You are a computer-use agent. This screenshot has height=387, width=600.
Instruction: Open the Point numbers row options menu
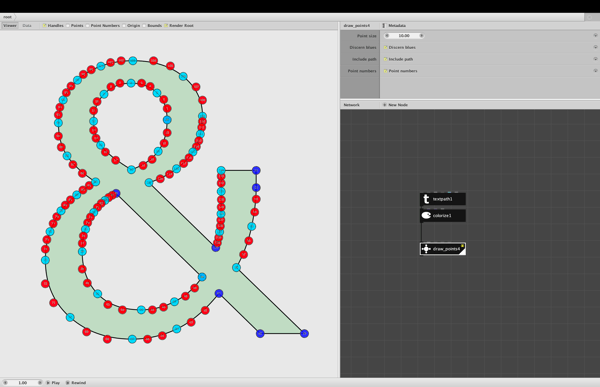click(x=595, y=71)
